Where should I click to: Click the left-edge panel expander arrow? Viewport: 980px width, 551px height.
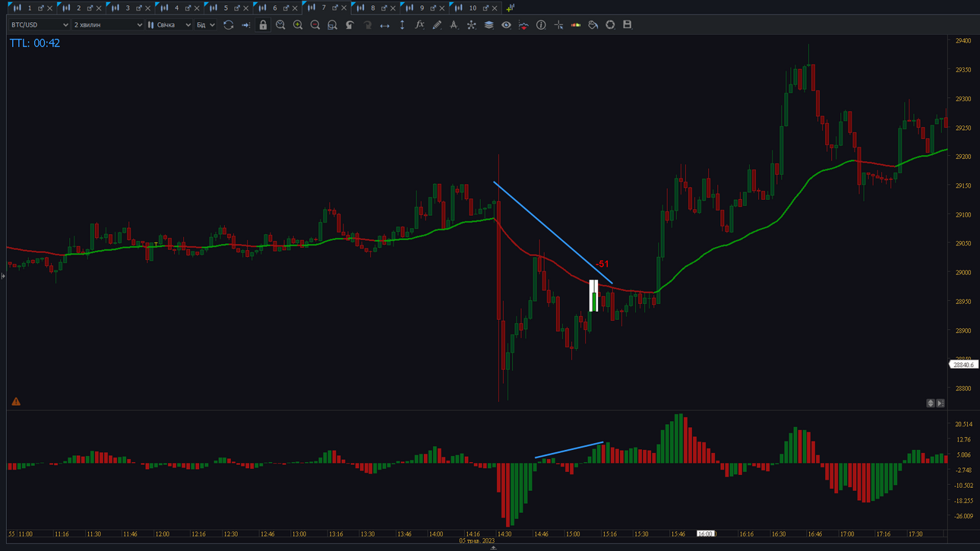pyautogui.click(x=3, y=276)
